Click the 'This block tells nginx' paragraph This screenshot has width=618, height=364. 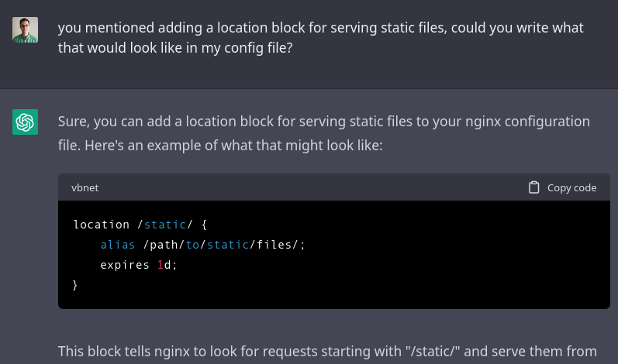click(x=327, y=351)
